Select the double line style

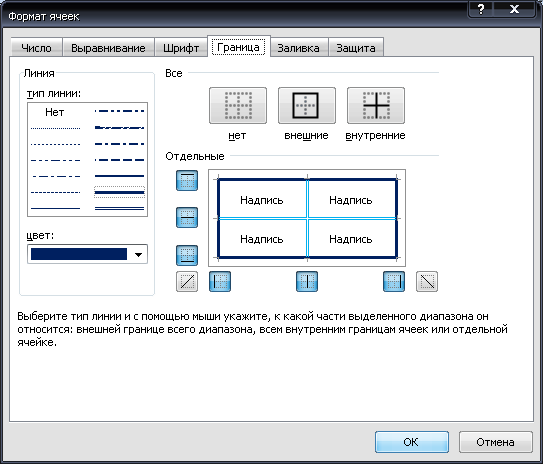click(x=119, y=208)
